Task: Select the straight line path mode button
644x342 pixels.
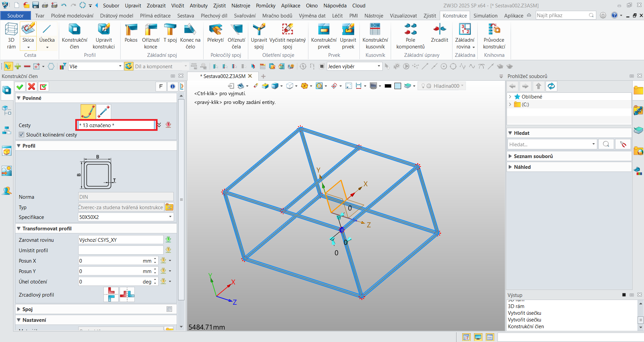Action: click(x=103, y=112)
